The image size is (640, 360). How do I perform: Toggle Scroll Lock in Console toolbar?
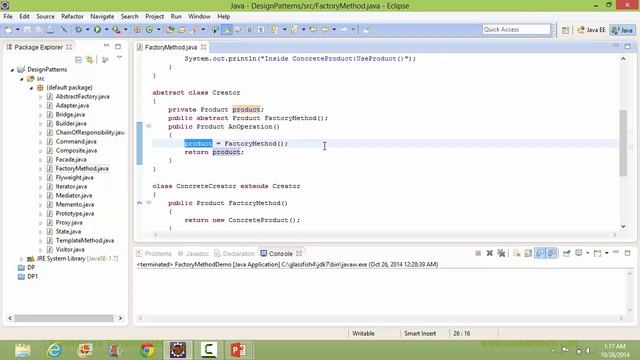coord(528,253)
